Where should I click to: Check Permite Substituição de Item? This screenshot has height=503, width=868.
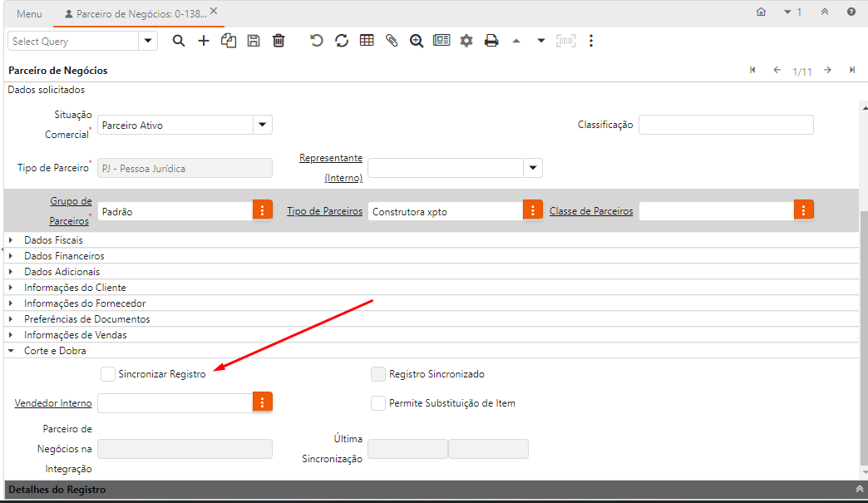pyautogui.click(x=378, y=403)
